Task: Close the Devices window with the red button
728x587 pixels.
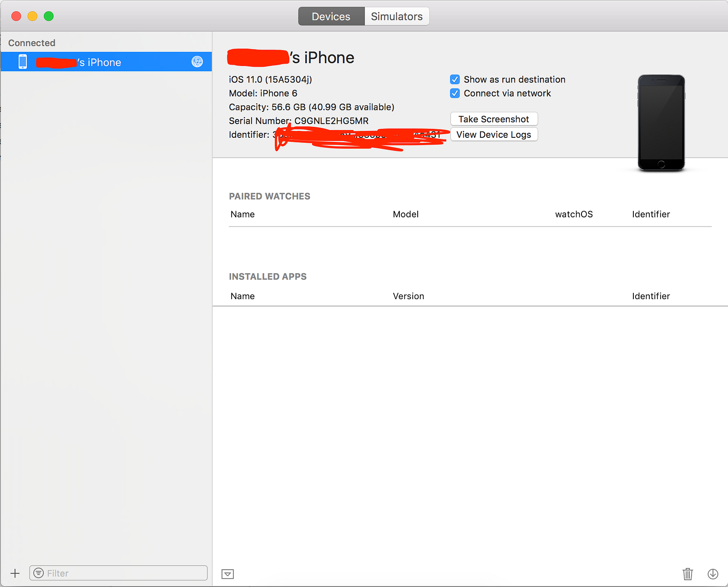Action: [16, 16]
